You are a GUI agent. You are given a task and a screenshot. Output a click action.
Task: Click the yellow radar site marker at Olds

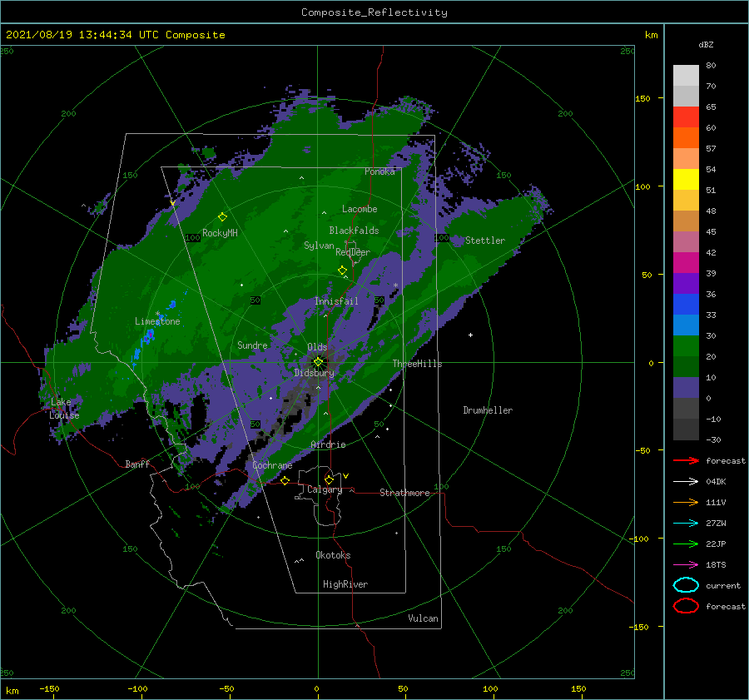click(318, 362)
